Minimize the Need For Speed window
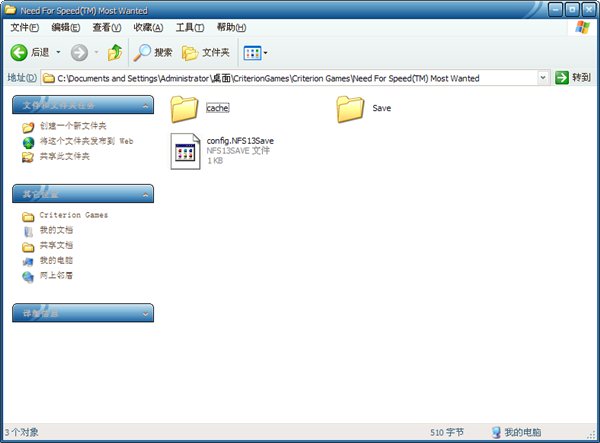Viewport: 600px width, 443px height. coord(555,10)
